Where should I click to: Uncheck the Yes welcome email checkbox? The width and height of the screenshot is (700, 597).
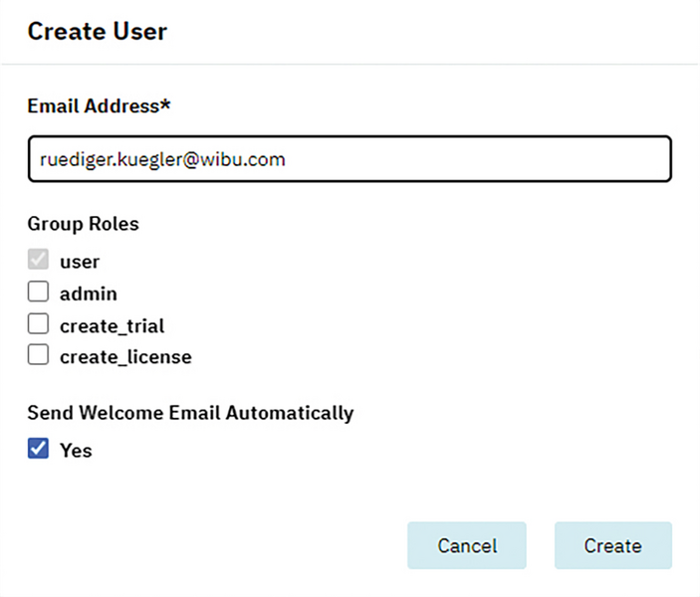[38, 448]
